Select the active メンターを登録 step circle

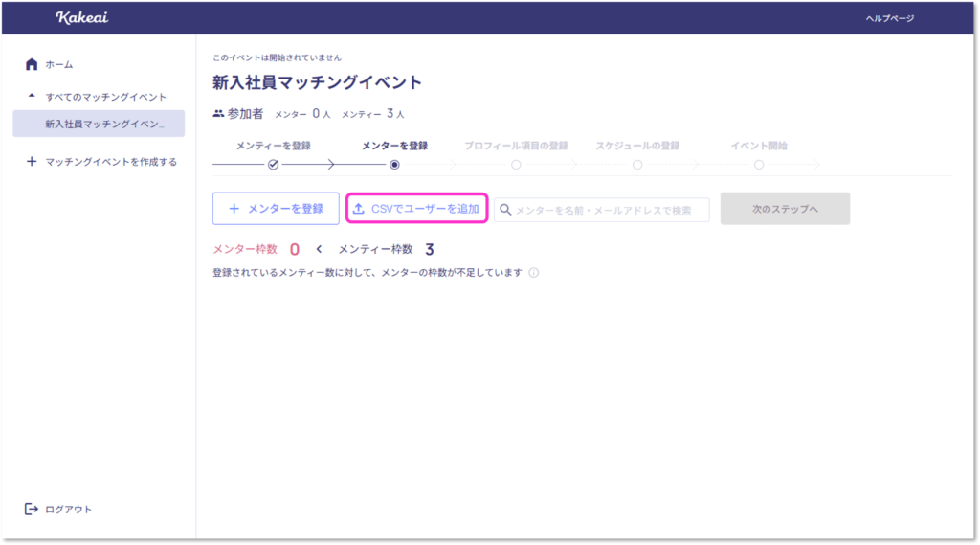pyautogui.click(x=394, y=165)
